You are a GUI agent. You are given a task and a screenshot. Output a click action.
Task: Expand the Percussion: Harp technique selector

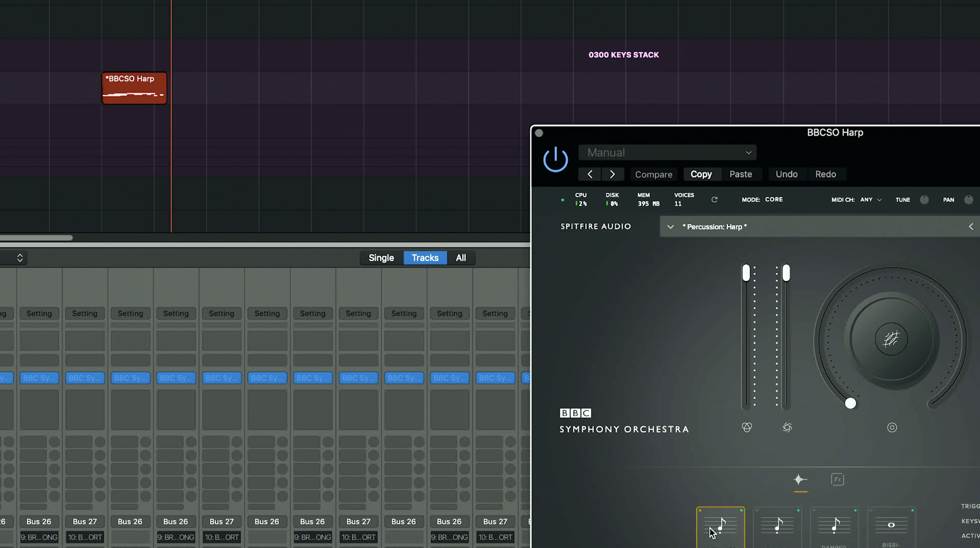671,226
